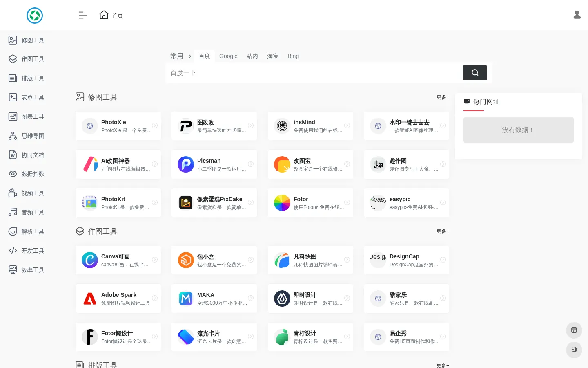This screenshot has width=588, height=368.
Task: Switch to the 站内 search tab
Action: click(252, 56)
